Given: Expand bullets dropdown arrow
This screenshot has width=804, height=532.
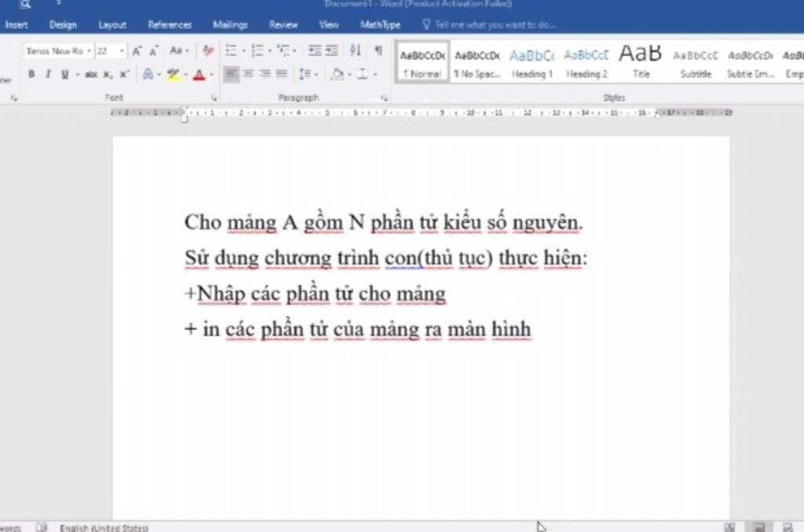Looking at the screenshot, I should 243,51.
